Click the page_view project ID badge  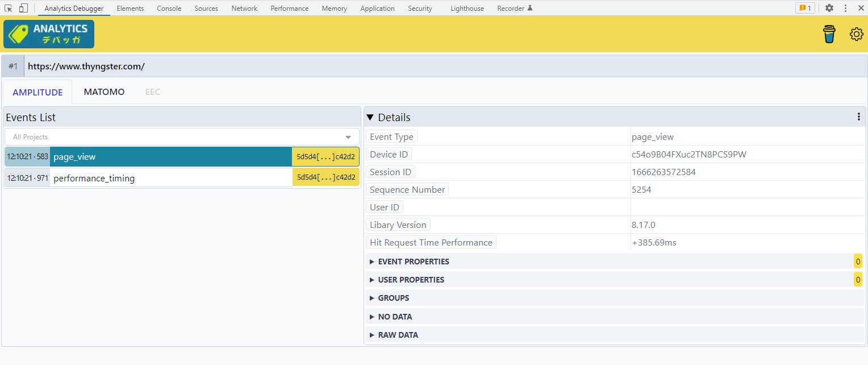pos(325,157)
